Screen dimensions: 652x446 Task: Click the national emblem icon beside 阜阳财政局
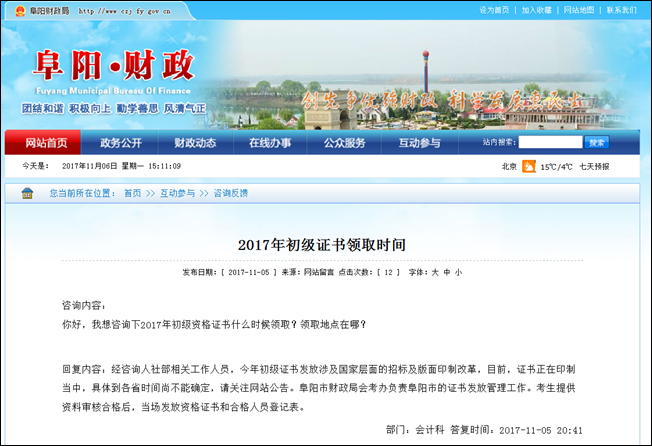20,11
